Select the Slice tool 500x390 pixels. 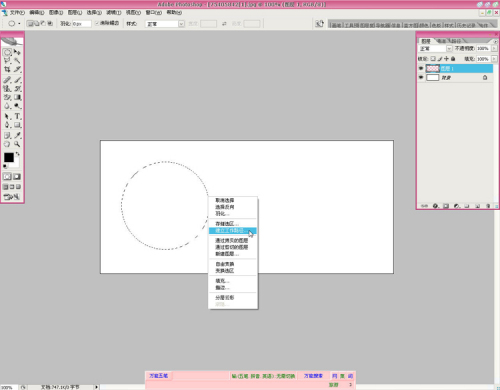pyautogui.click(x=17, y=69)
